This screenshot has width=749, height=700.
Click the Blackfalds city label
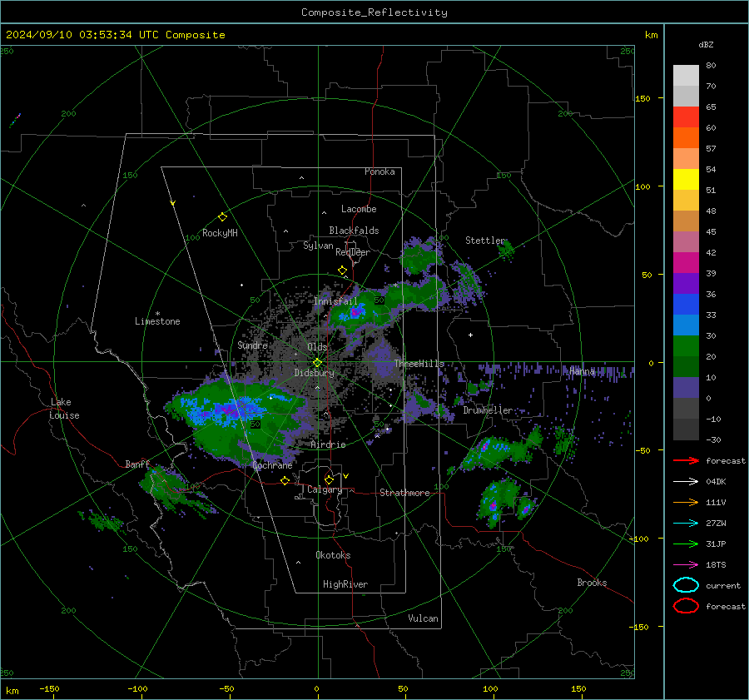tap(354, 231)
